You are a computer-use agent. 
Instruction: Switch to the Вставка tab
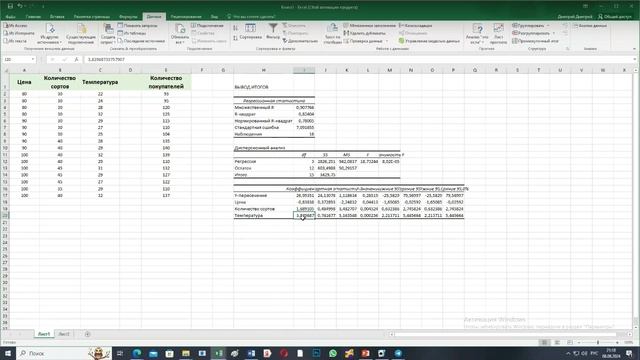[57, 17]
